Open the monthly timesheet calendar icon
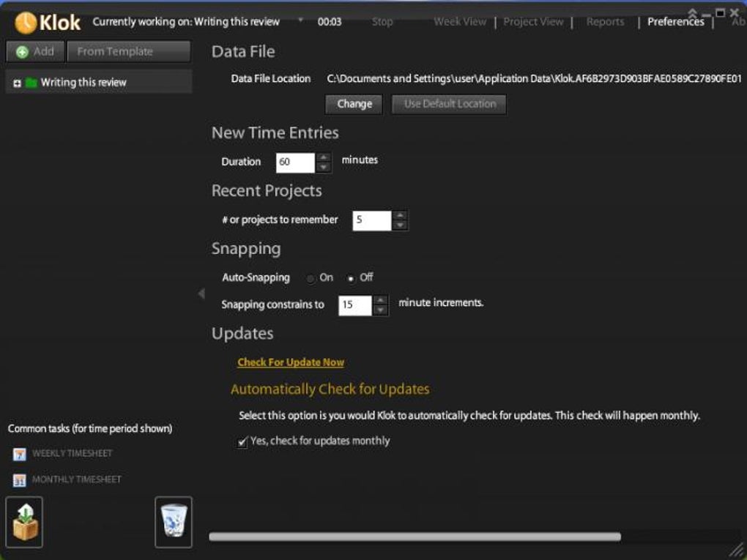 [x=20, y=480]
